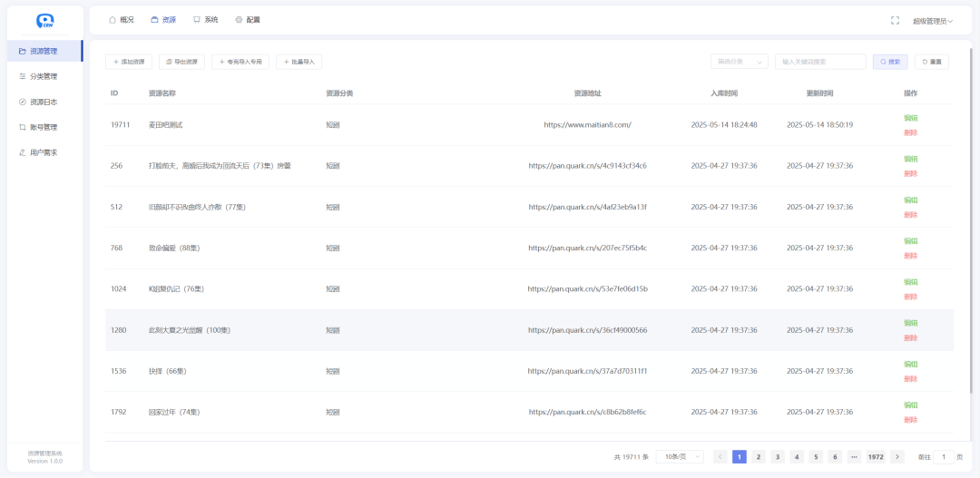Switch to the 系统 tab
980x478 pixels.
(206, 20)
